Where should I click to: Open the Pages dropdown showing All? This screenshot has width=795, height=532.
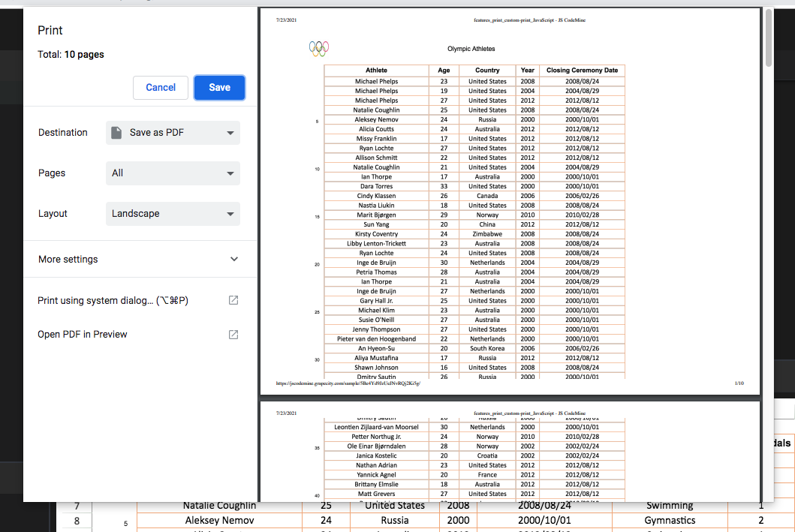click(173, 173)
